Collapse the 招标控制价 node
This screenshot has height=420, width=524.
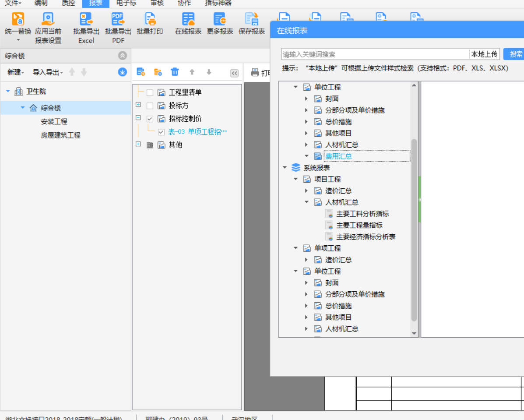point(138,118)
